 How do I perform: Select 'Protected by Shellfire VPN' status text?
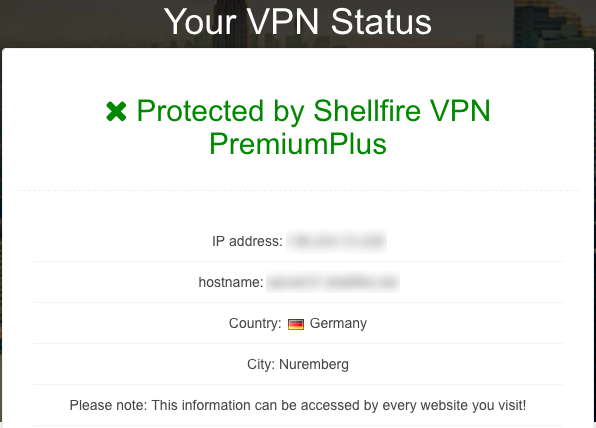point(314,111)
